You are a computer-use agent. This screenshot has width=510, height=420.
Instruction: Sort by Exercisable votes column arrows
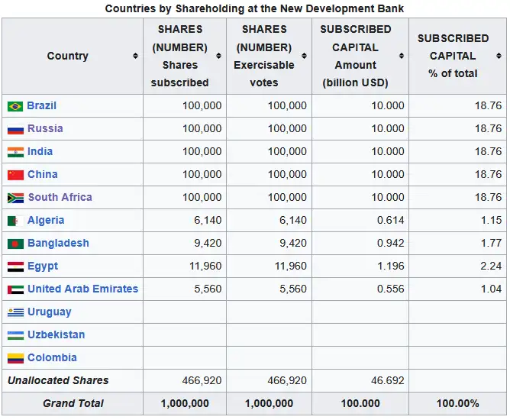[x=304, y=56]
